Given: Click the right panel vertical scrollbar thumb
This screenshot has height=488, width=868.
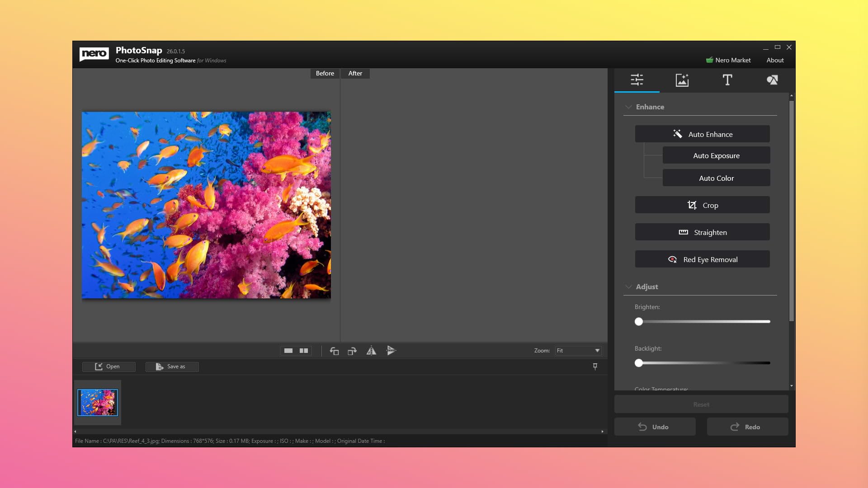Looking at the screenshot, I should click(x=791, y=211).
